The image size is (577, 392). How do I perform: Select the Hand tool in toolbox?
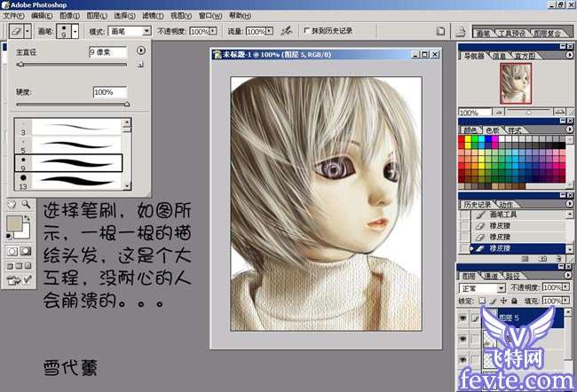tap(12, 205)
